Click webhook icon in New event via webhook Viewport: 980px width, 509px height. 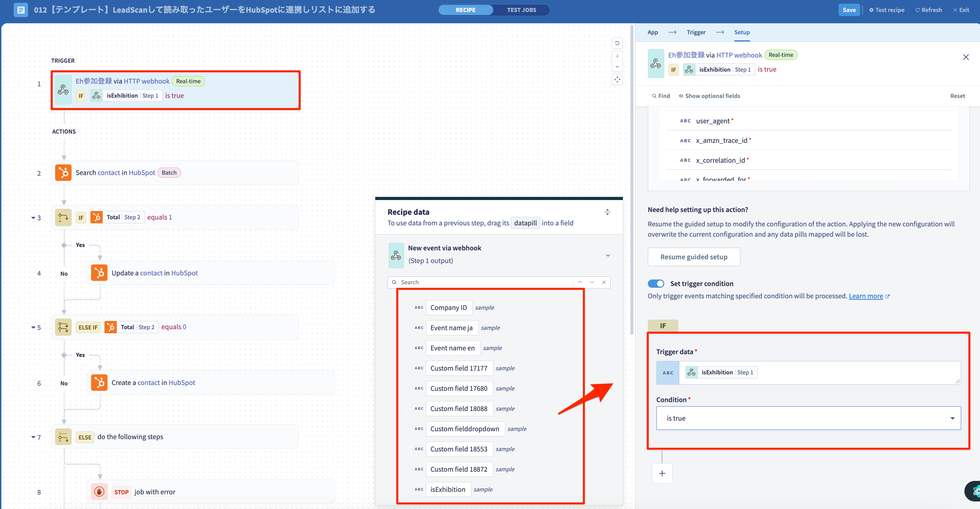click(396, 256)
